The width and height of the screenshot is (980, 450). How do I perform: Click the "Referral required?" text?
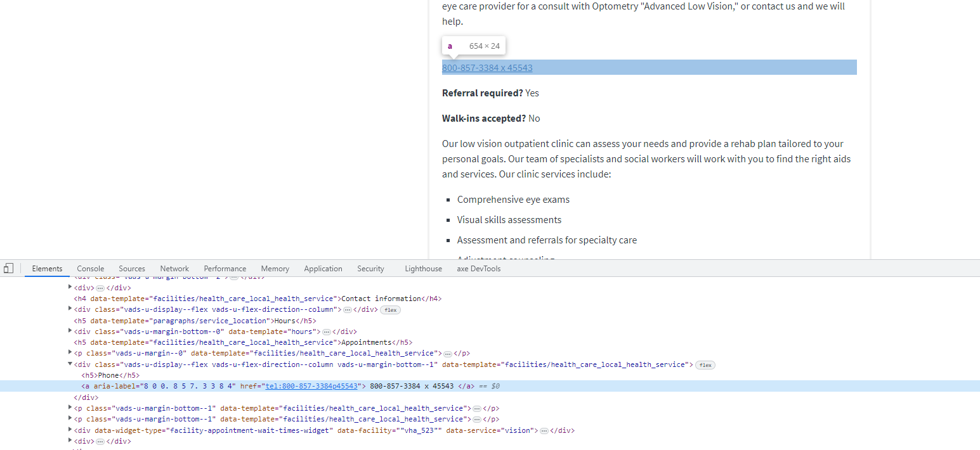coord(483,93)
